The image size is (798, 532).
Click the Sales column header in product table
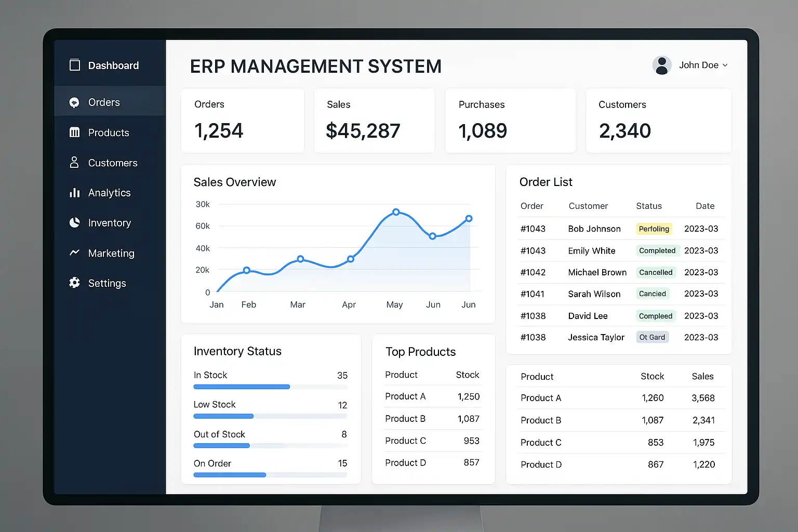702,376
